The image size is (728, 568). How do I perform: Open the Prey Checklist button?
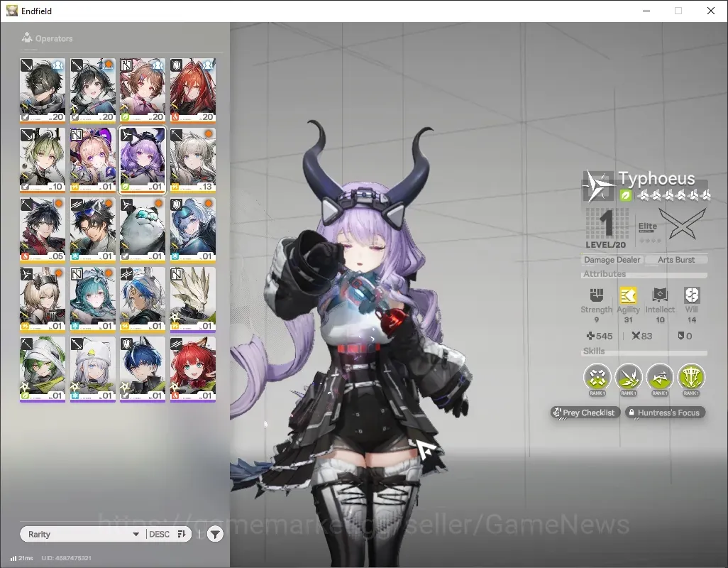click(585, 413)
